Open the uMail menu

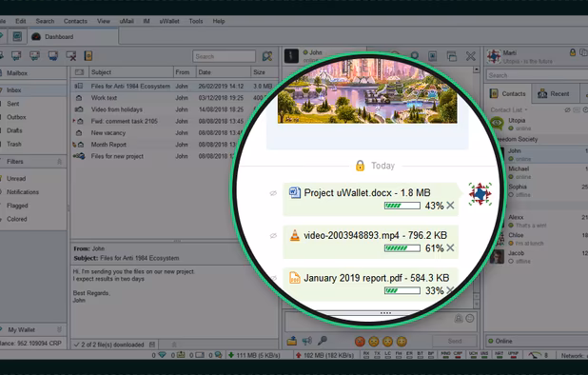point(127,21)
